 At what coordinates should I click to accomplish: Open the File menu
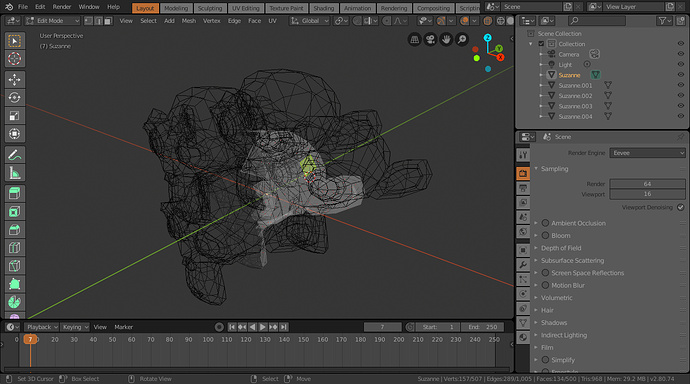[23, 7]
